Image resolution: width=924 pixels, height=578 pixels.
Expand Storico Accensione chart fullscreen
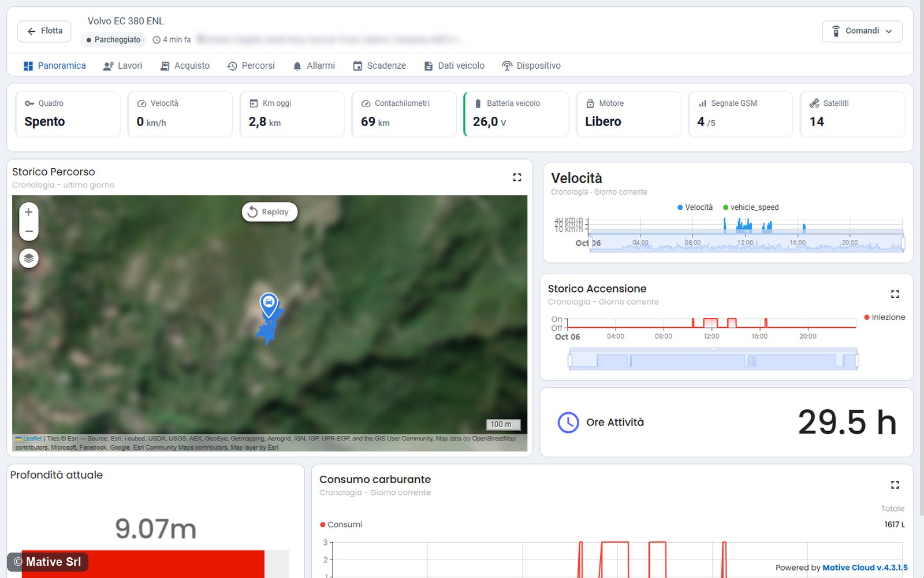895,294
